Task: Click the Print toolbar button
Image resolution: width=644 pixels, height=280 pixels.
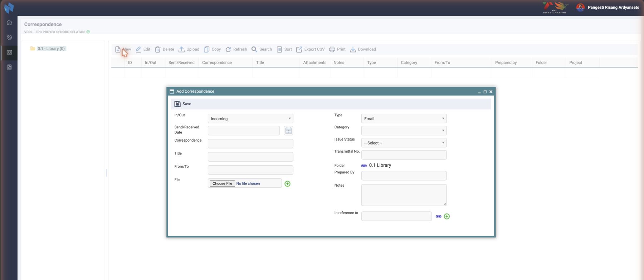Action: (x=337, y=49)
